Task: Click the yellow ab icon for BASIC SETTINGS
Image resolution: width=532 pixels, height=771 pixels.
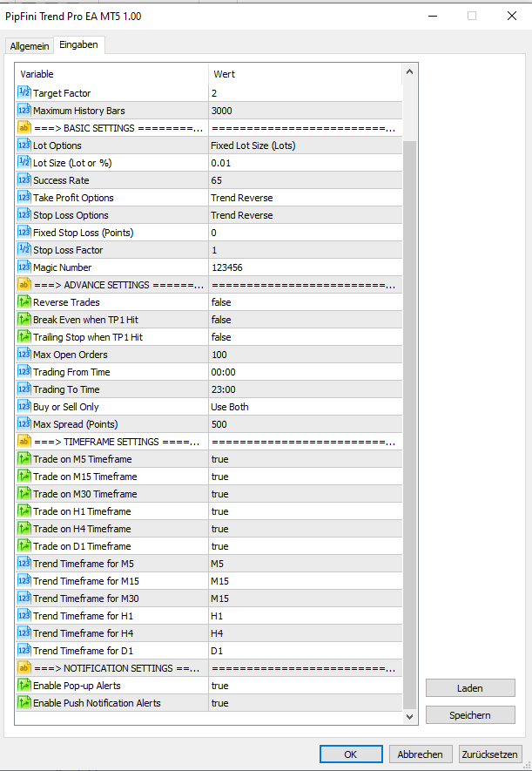Action: (24, 127)
